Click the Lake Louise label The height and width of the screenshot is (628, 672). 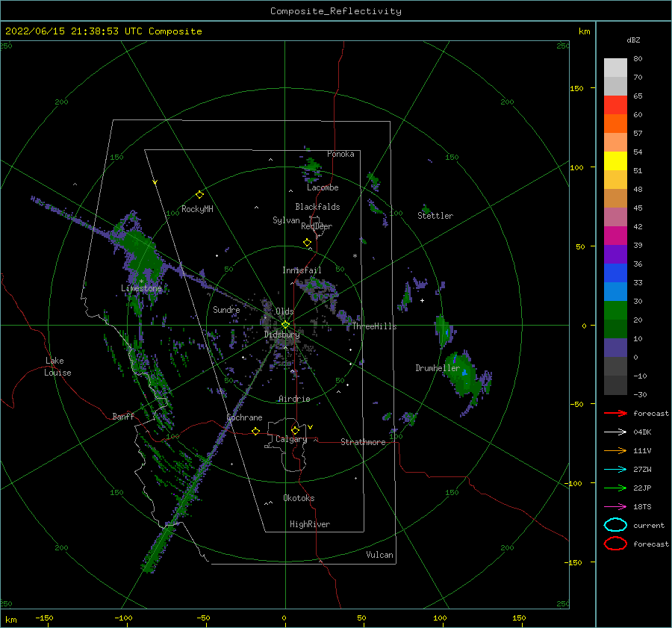(57, 367)
